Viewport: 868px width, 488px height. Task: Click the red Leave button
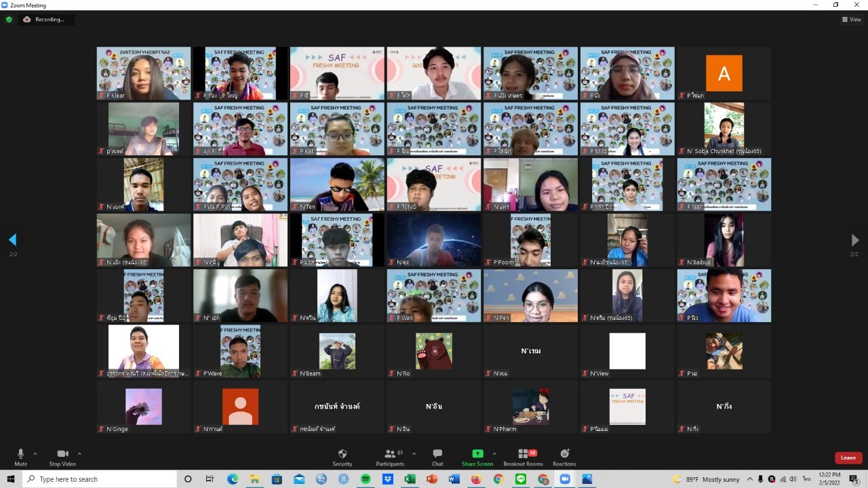(848, 457)
